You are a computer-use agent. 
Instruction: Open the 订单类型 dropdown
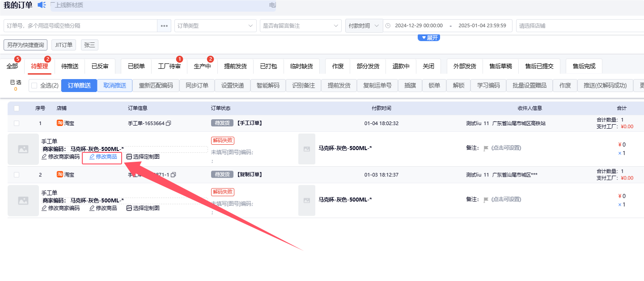[215, 26]
